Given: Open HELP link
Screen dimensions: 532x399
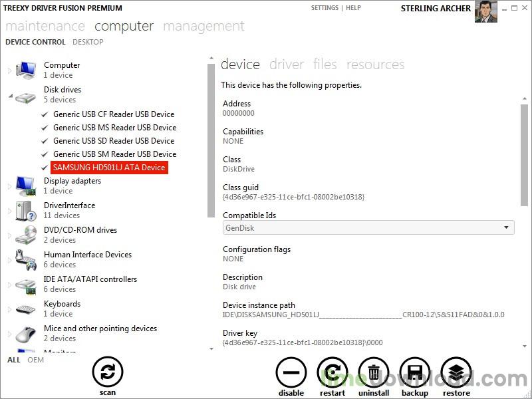Looking at the screenshot, I should (x=353, y=8).
